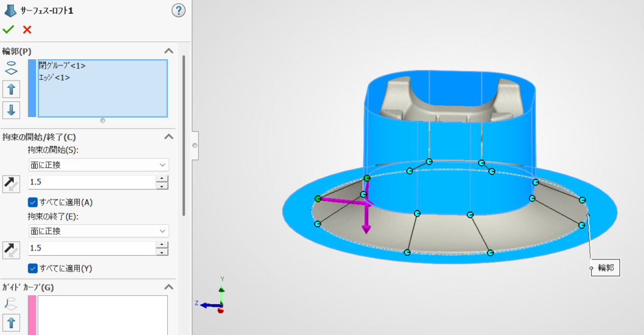Viewport: 644px width, 335px height.
Task: Toggle すべてに適用(Y) checkbox
Action: tap(33, 268)
